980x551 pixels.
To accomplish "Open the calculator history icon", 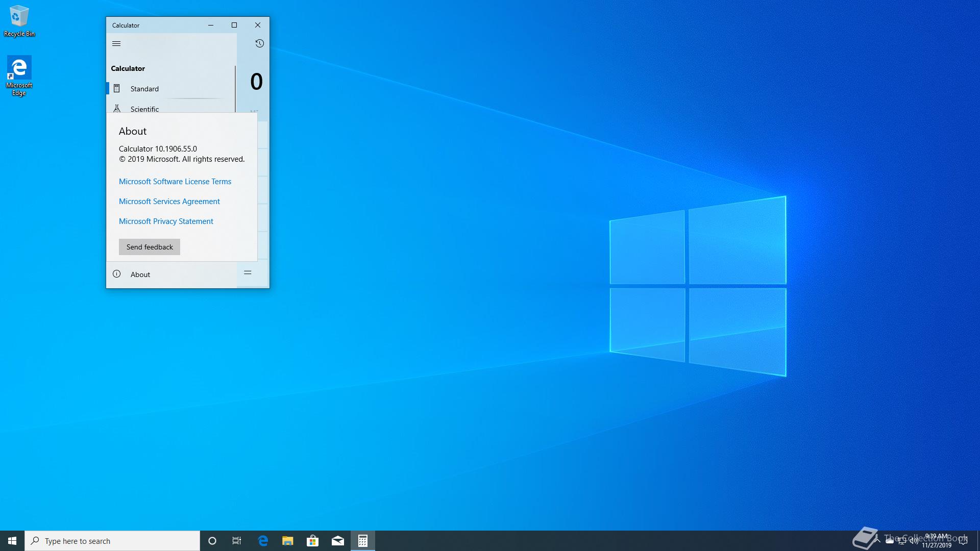I will (x=259, y=43).
